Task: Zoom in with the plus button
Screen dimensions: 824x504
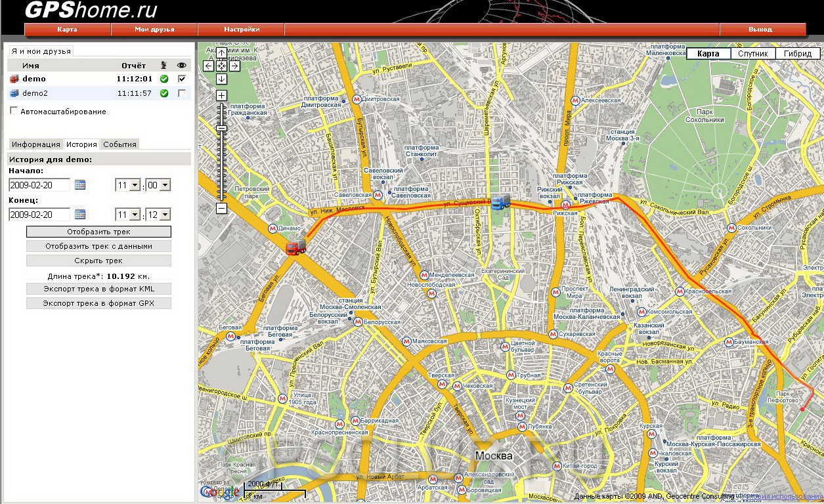Action: click(x=222, y=95)
